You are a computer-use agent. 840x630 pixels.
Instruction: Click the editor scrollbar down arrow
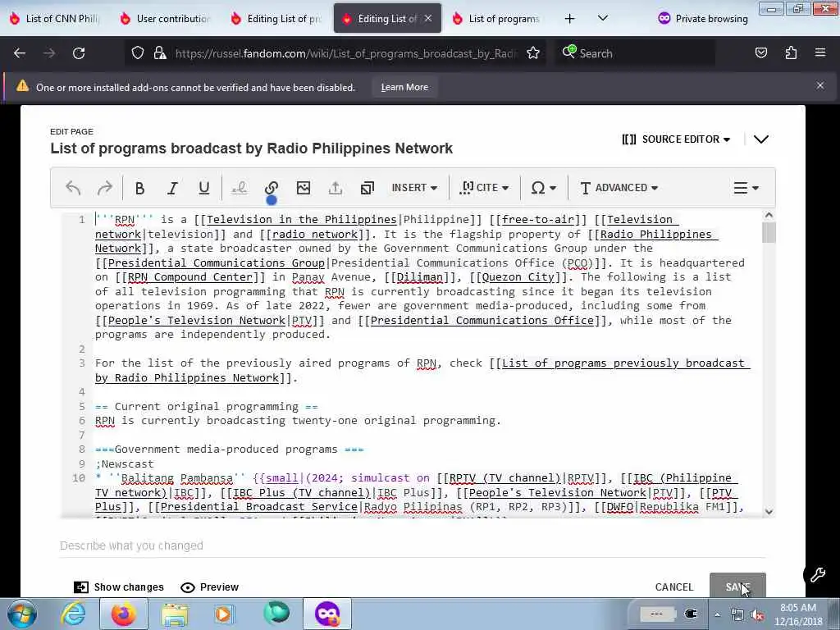(769, 512)
